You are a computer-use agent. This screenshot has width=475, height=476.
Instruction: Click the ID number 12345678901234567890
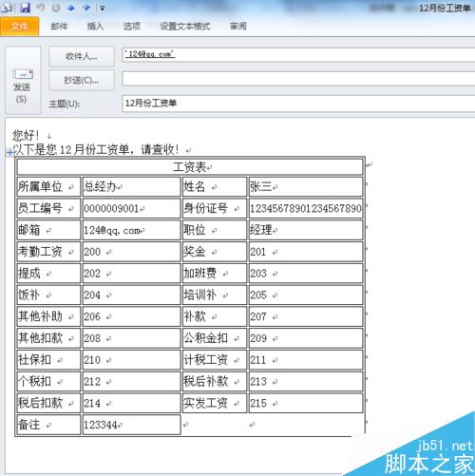point(306,208)
